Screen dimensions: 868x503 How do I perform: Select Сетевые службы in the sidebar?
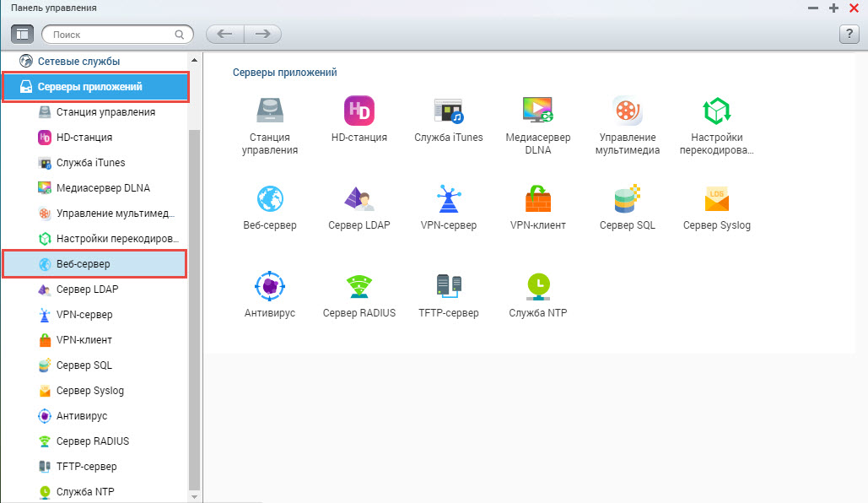coord(95,61)
